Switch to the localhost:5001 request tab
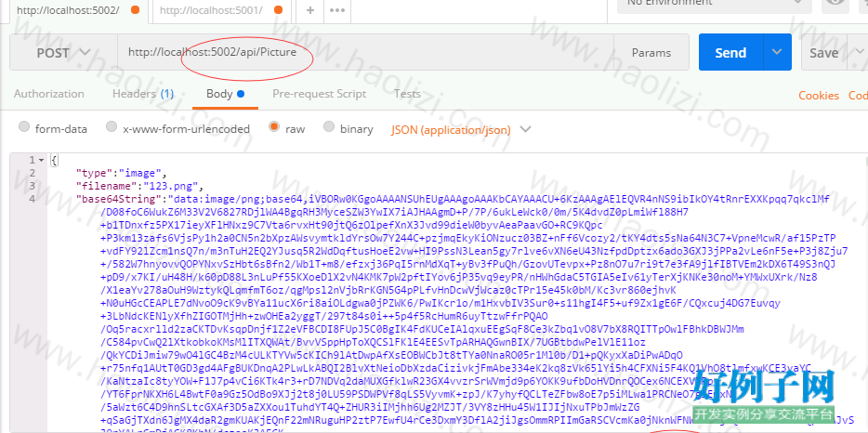 221,10
